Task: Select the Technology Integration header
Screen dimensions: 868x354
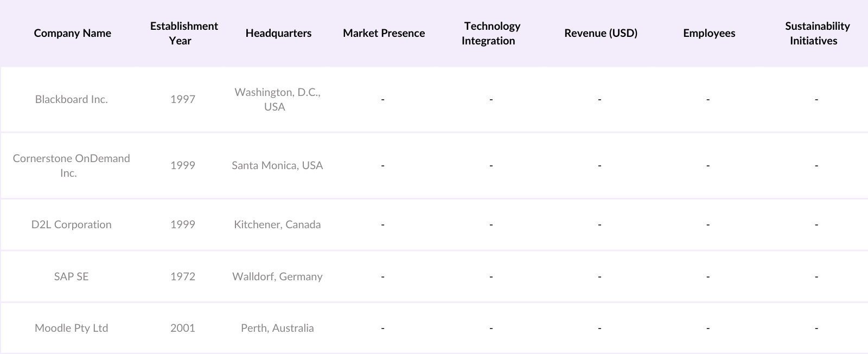Action: [492, 33]
